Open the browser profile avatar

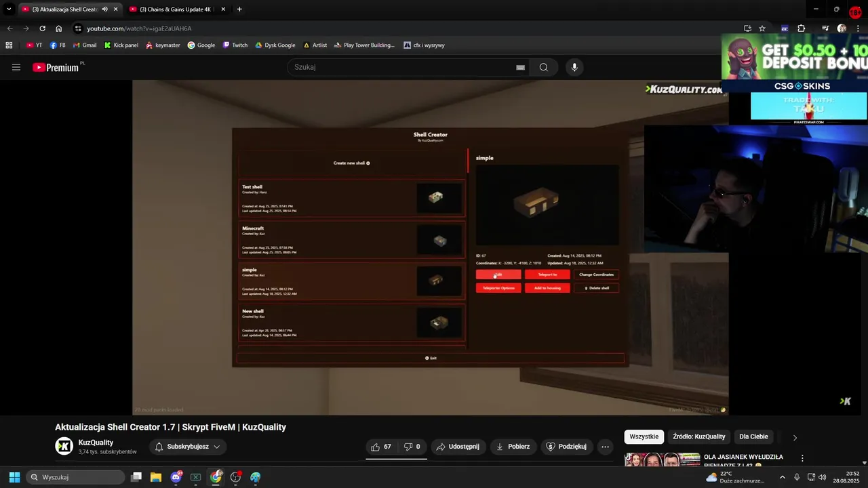pos(842,28)
